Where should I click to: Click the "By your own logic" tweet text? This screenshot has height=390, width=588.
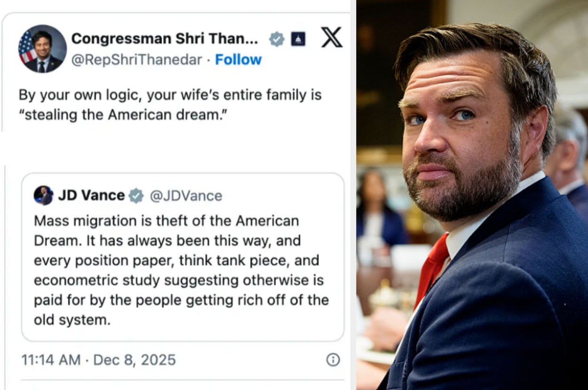pos(169,95)
